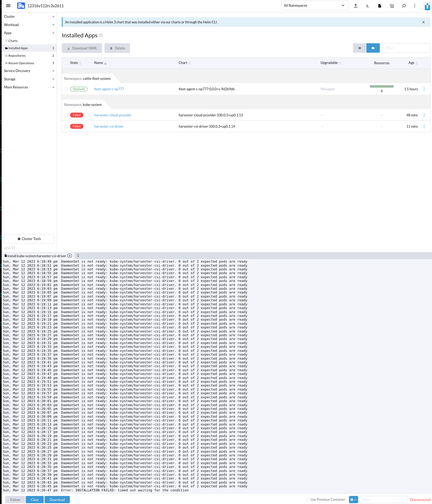Open Recent Operations in the sidebar
The height and width of the screenshot is (504, 432).
21,63
